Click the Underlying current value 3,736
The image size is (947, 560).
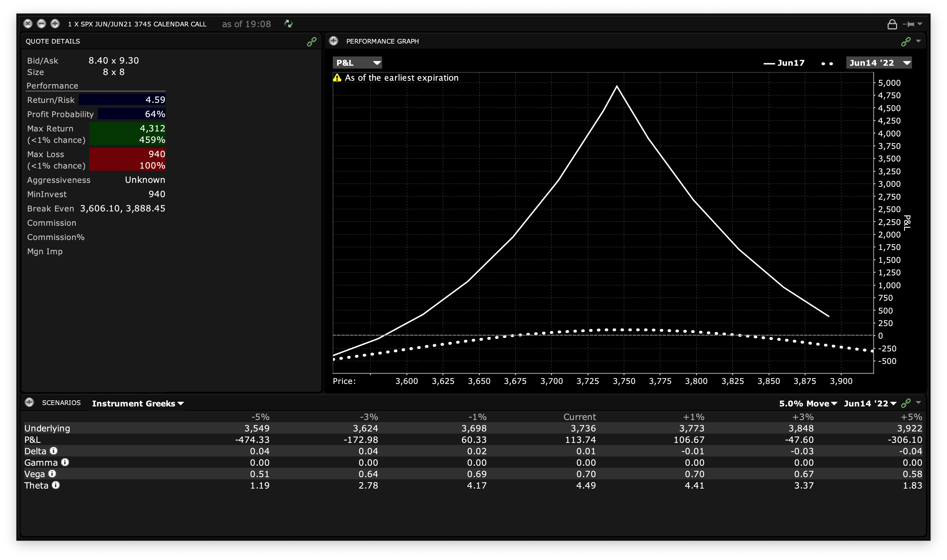coord(583,428)
